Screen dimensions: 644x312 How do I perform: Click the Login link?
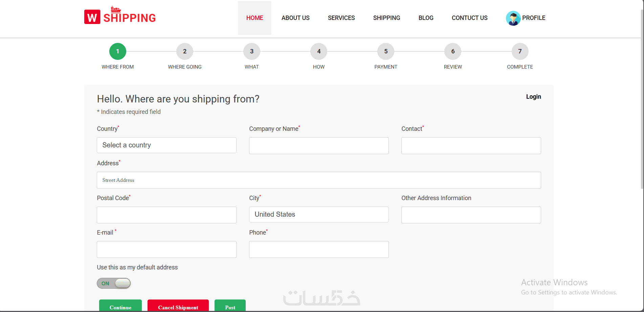(x=533, y=97)
